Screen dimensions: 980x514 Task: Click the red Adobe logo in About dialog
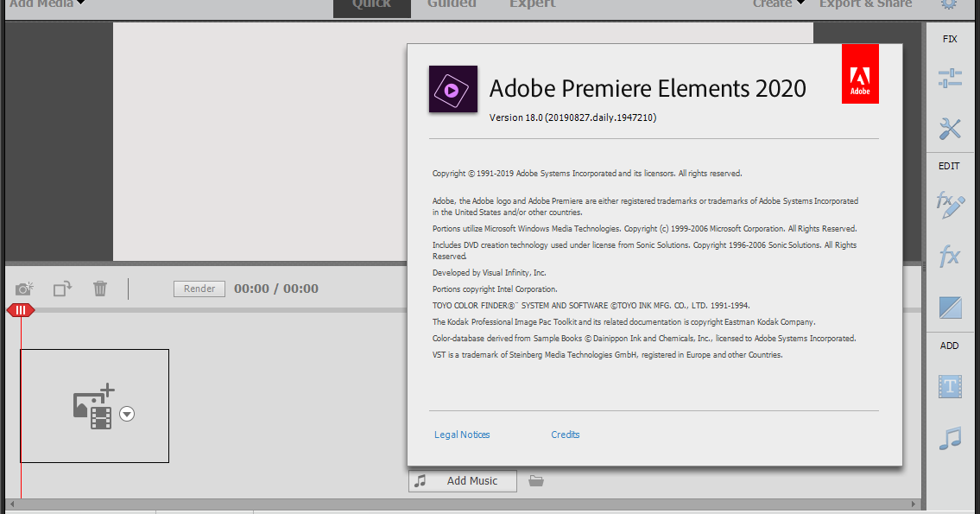coord(860,73)
